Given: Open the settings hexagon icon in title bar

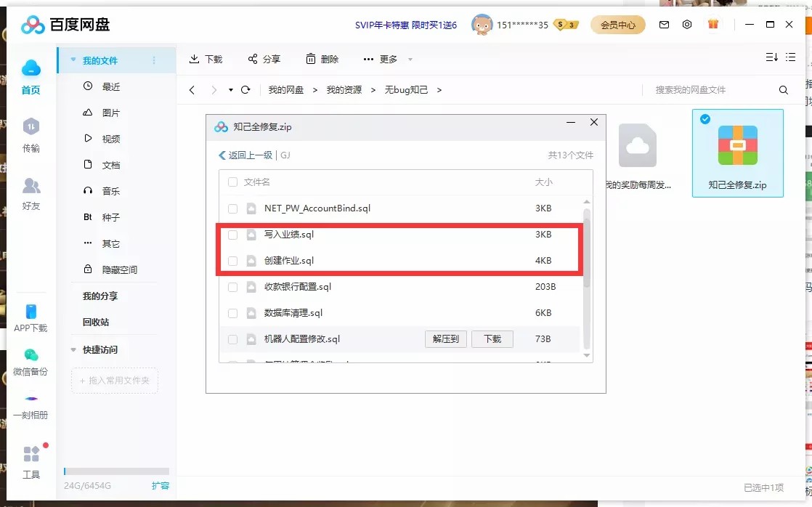Looking at the screenshot, I should coord(687,25).
